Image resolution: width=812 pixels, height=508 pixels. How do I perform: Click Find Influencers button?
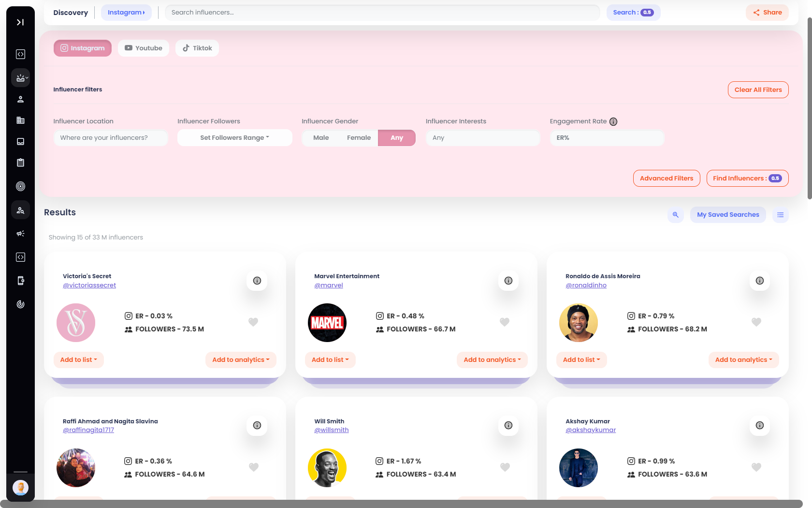(x=747, y=179)
